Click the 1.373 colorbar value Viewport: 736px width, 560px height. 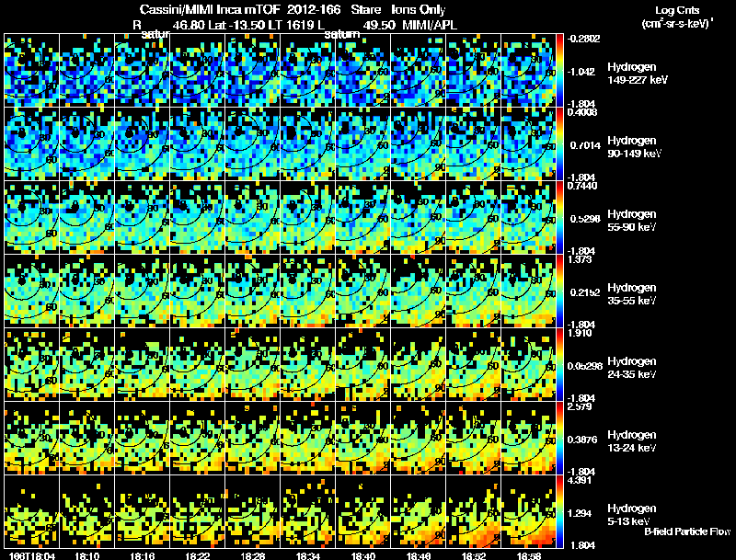pos(580,259)
